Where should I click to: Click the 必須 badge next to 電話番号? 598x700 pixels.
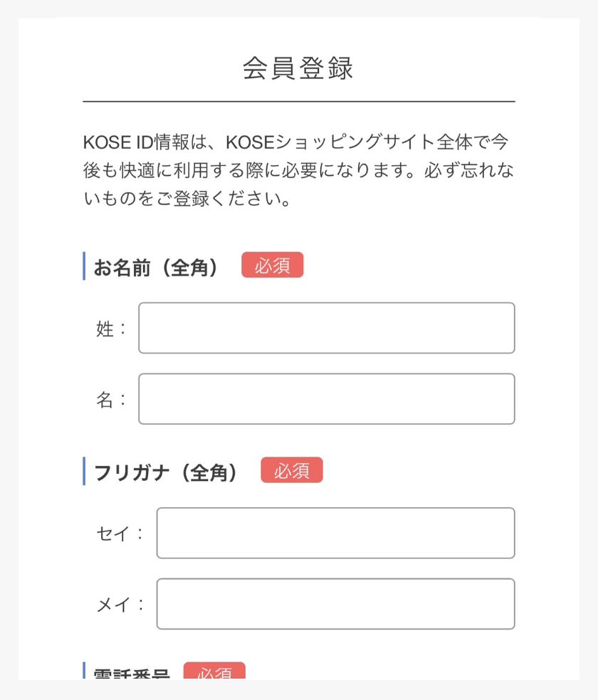coord(216,673)
